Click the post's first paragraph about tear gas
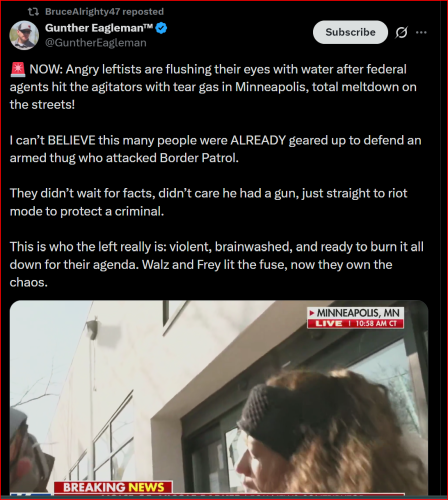This screenshot has width=448, height=500. (x=213, y=87)
